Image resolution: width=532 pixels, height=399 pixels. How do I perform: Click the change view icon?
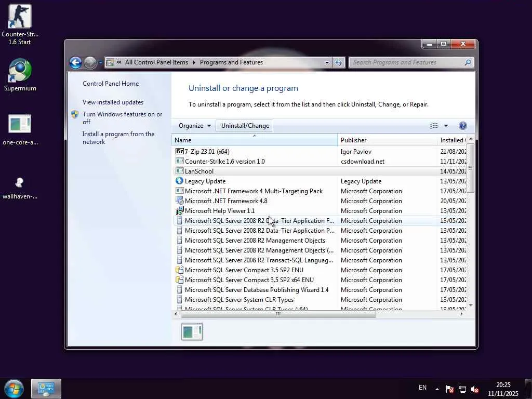[434, 126]
